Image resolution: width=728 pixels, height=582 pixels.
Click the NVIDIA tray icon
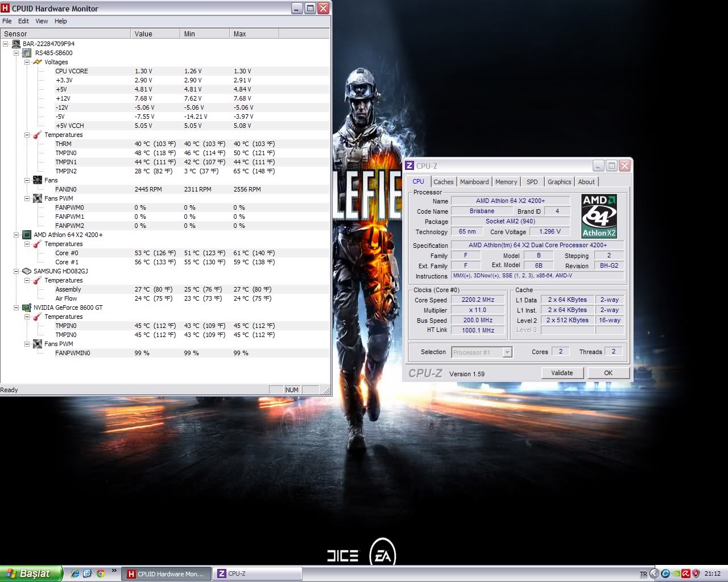click(675, 573)
